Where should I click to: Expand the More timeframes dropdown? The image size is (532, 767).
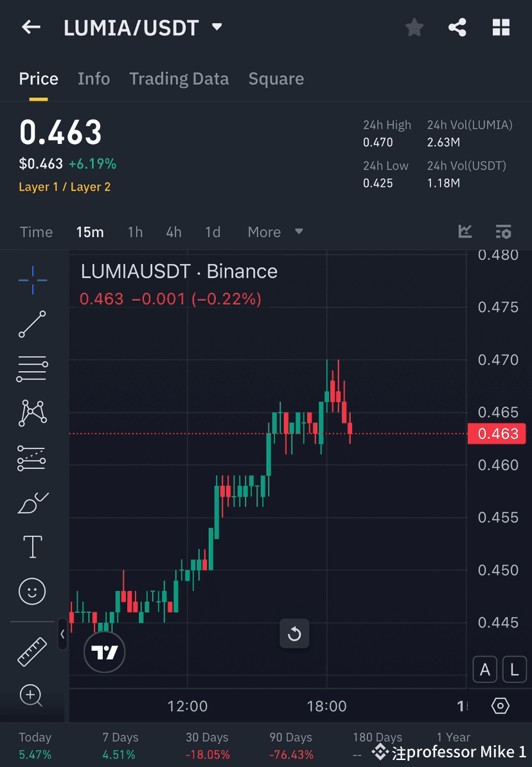pyautogui.click(x=275, y=232)
